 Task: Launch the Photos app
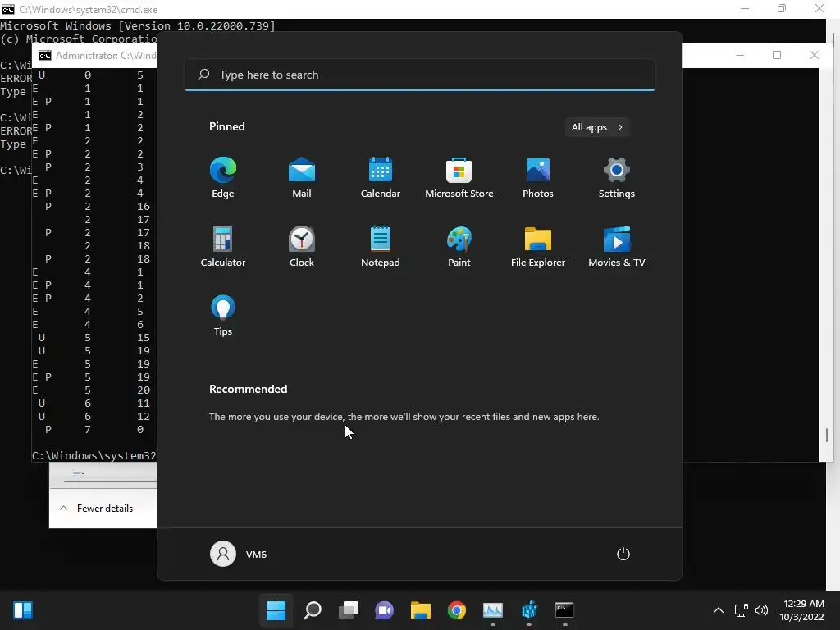(538, 178)
